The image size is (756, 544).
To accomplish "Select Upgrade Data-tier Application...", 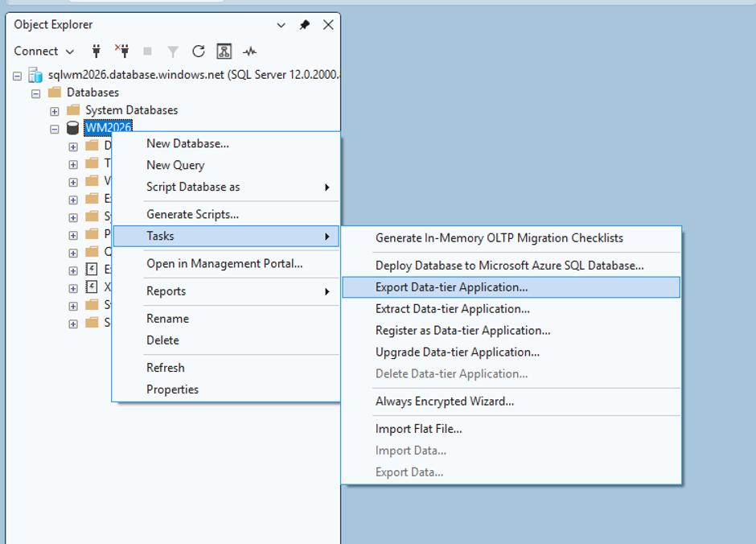I will point(511,352).
